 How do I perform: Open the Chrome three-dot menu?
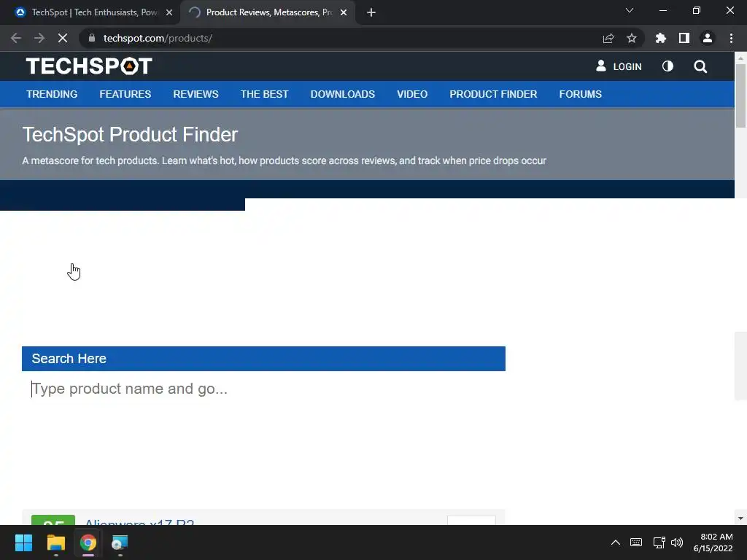pyautogui.click(x=731, y=38)
